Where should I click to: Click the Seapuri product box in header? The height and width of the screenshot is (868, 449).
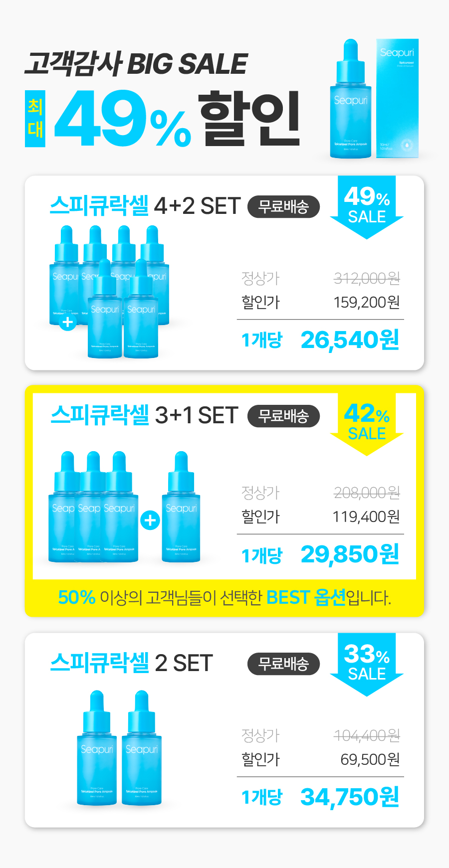(x=397, y=98)
